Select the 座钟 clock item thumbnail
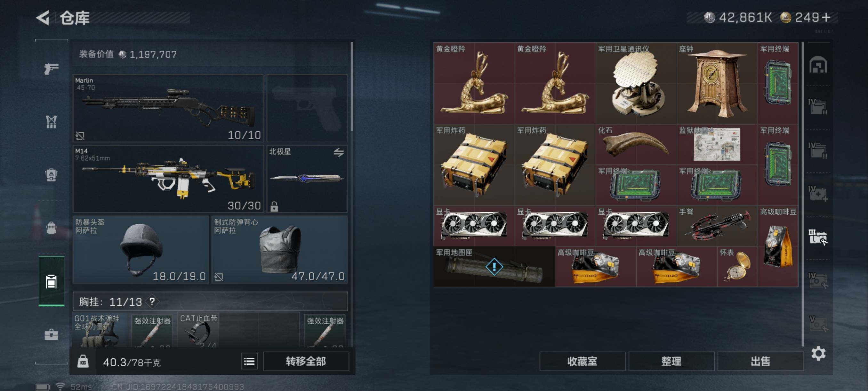Viewport: 868px width, 391px height. point(717,83)
